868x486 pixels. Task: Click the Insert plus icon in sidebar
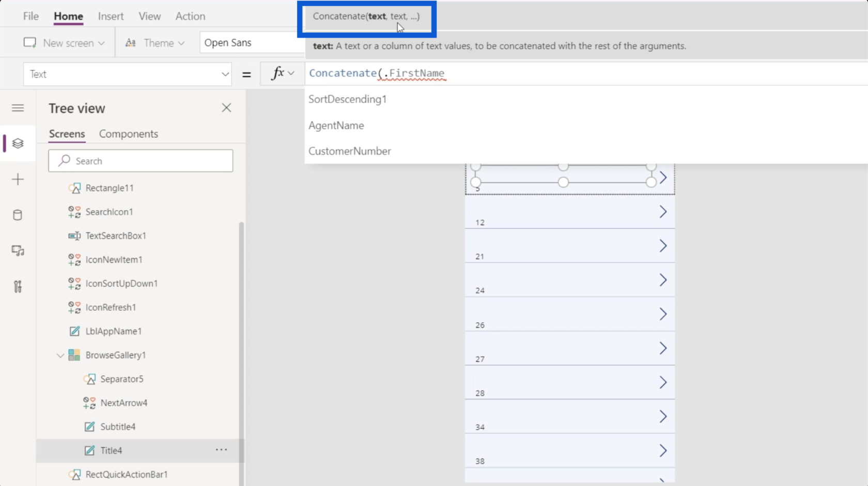point(18,179)
